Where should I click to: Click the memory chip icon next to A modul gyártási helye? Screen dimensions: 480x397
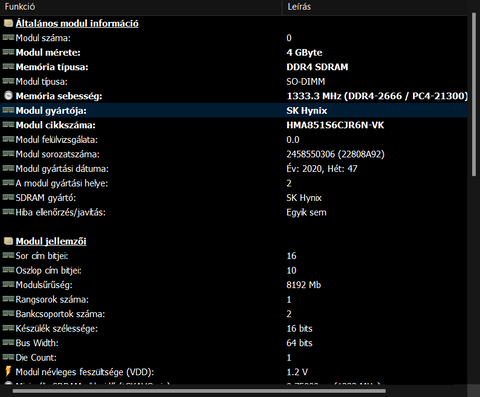click(x=8, y=183)
